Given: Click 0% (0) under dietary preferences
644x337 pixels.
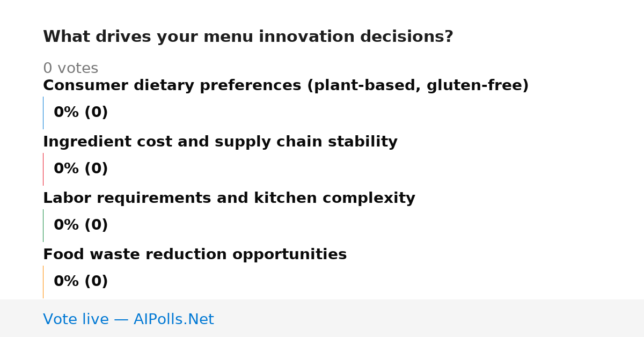Looking at the screenshot, I should 80,113.
